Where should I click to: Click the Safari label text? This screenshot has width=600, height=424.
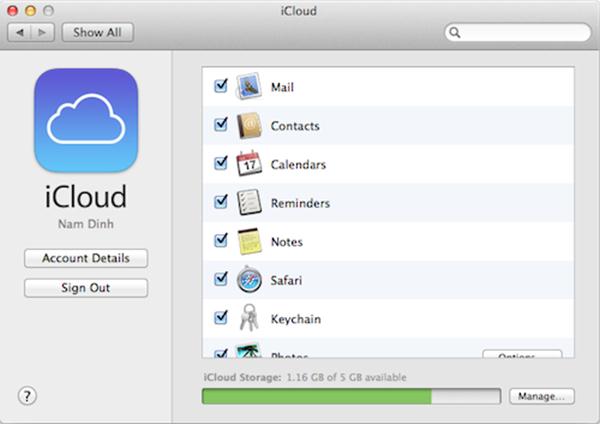[286, 280]
